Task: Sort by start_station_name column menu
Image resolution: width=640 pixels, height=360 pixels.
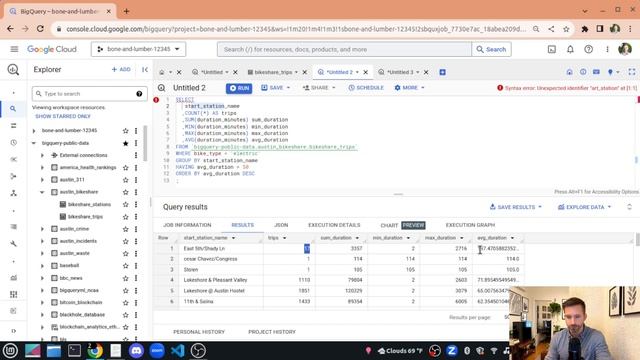Action: 233,238
